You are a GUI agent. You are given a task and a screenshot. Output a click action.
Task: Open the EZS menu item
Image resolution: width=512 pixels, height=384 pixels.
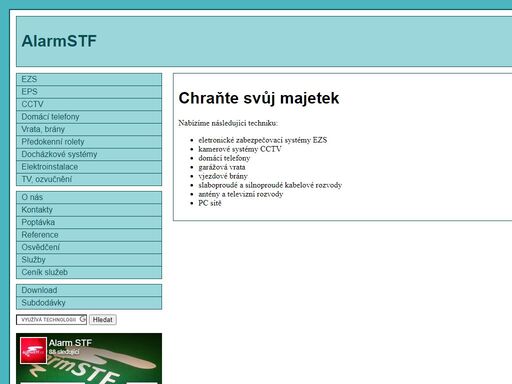point(89,79)
